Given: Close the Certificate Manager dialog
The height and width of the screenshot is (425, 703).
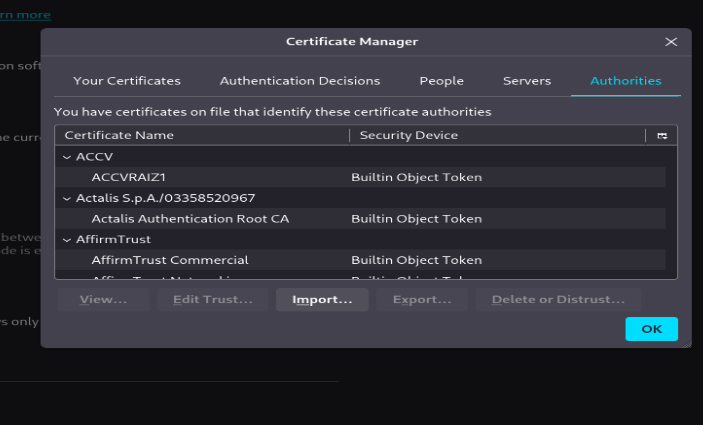Looking at the screenshot, I should click(x=671, y=42).
